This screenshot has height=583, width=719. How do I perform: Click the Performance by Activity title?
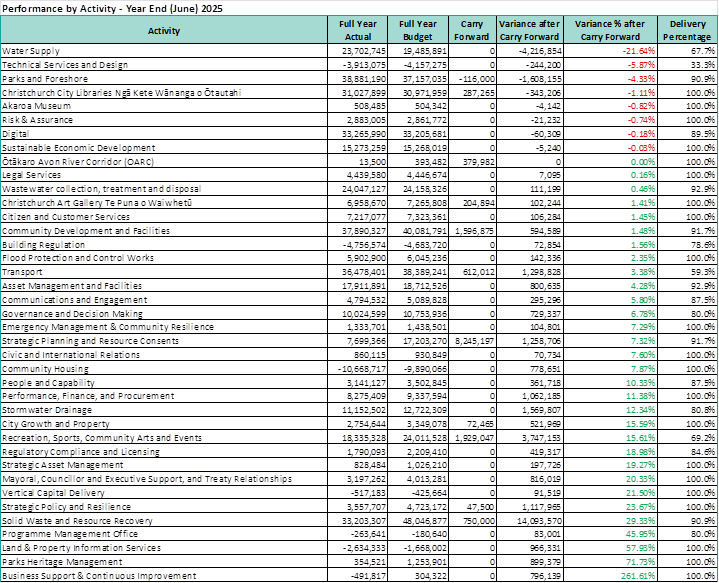[x=111, y=7]
